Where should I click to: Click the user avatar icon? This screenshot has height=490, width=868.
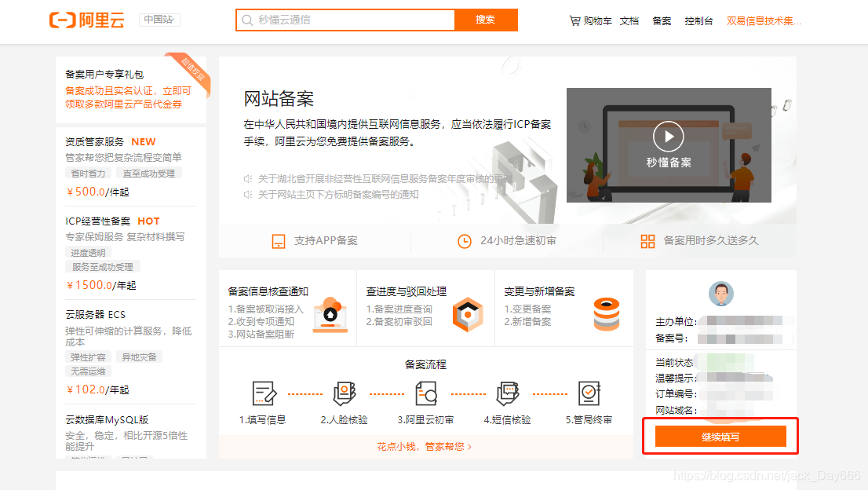tap(720, 294)
